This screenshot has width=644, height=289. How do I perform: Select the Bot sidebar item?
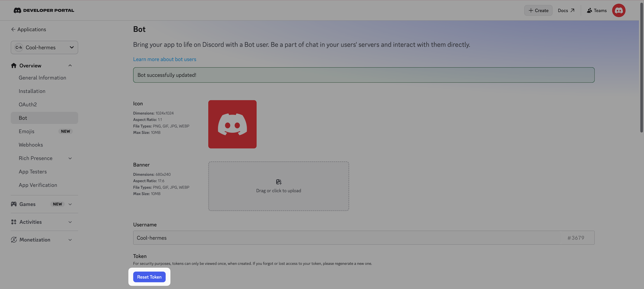coord(44,118)
